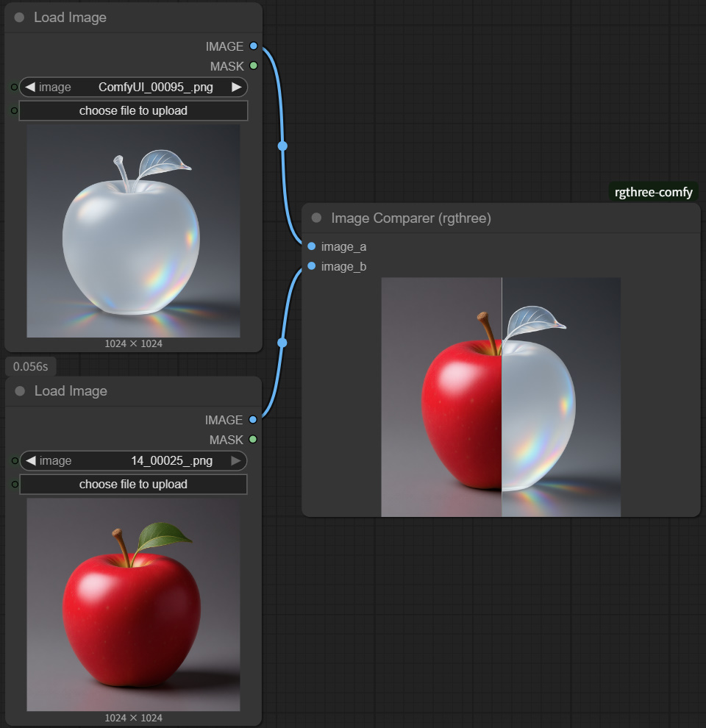The width and height of the screenshot is (706, 728).
Task: Open the ComfyUI_00095_.png image dropdown
Action: (x=133, y=87)
